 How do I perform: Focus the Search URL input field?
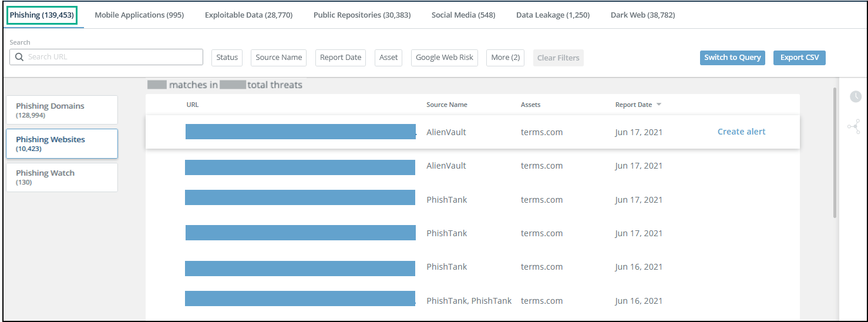tap(112, 57)
